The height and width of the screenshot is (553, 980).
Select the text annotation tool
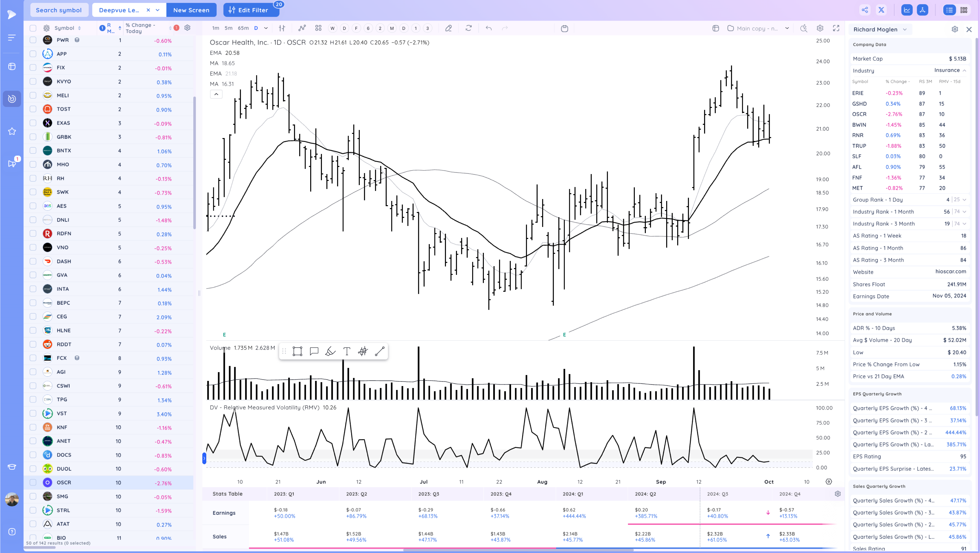pos(346,351)
